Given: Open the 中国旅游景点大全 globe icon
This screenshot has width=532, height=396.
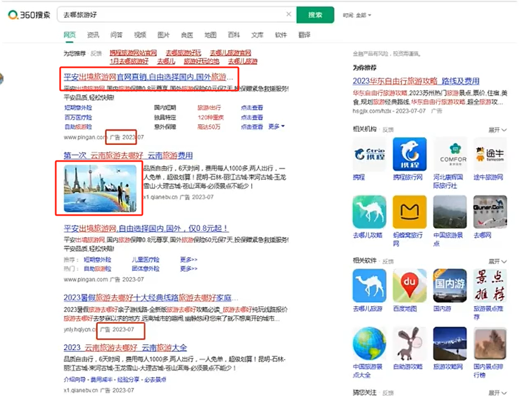Looking at the screenshot, I should (369, 344).
